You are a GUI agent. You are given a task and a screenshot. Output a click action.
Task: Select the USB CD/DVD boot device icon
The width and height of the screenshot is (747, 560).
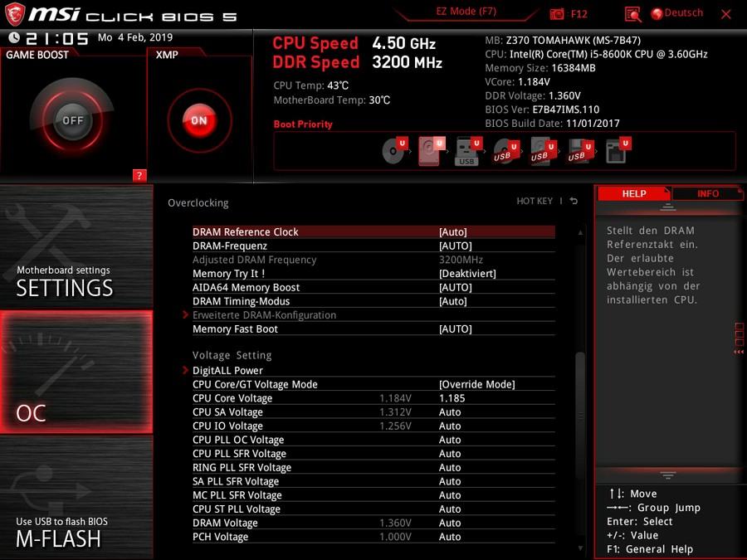click(505, 152)
